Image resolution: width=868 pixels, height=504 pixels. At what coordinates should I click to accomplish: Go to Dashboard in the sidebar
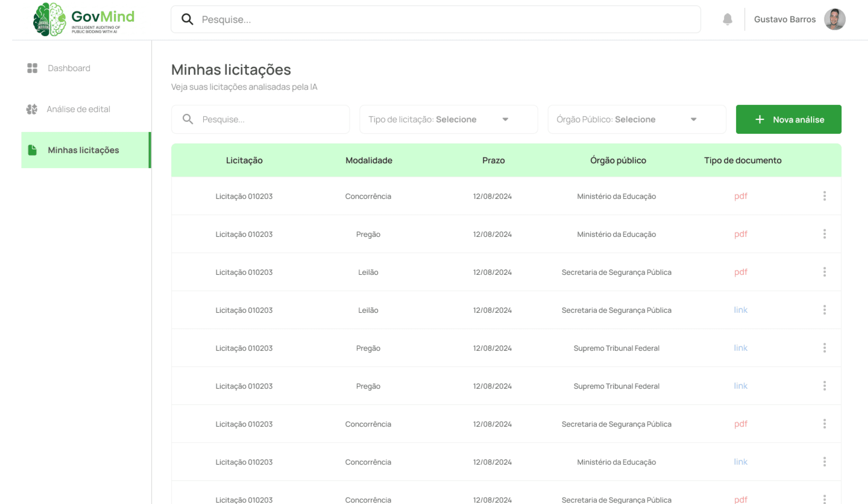point(69,68)
